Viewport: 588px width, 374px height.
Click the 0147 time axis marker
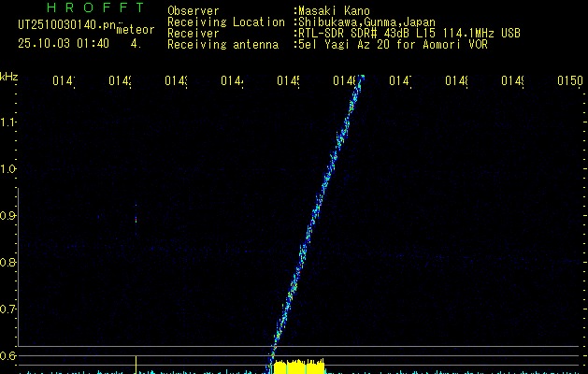click(x=400, y=82)
